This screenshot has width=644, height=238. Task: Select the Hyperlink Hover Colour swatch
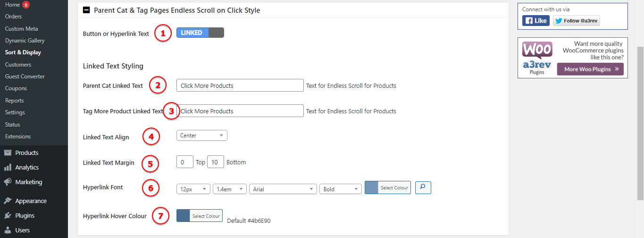click(x=183, y=216)
